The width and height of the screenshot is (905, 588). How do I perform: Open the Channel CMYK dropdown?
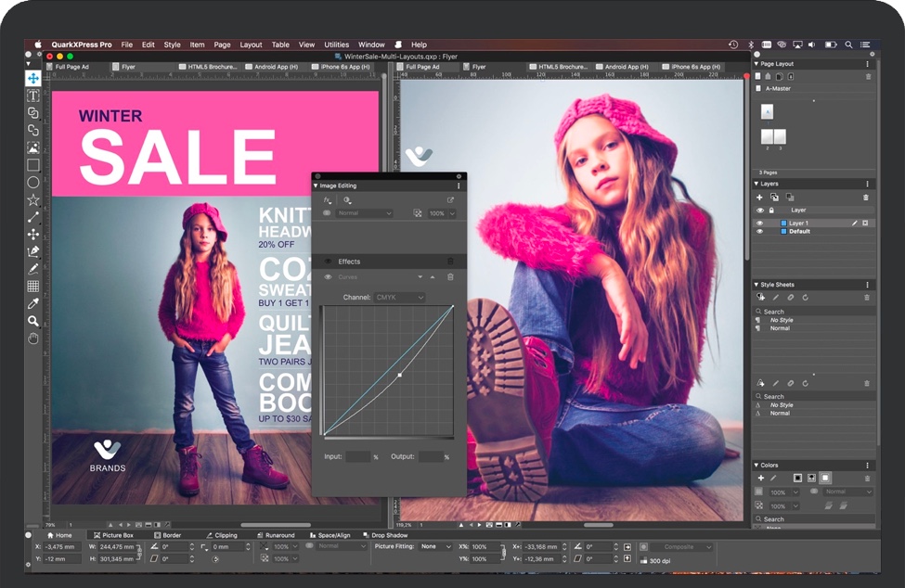(x=399, y=298)
